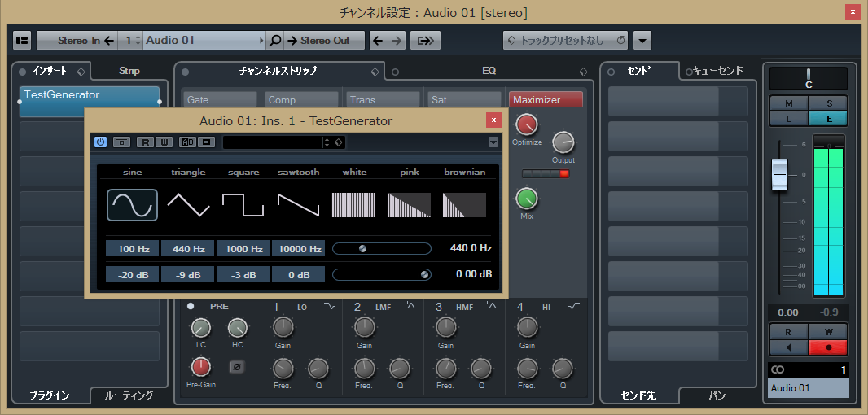Image resolution: width=868 pixels, height=415 pixels.
Task: Click the channel layout icon in the toolbar
Action: [22, 41]
